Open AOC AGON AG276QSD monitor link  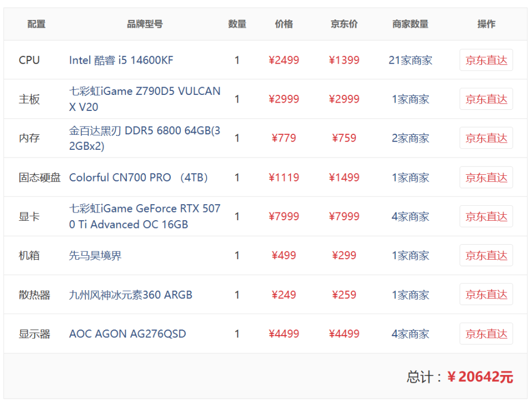(x=127, y=333)
